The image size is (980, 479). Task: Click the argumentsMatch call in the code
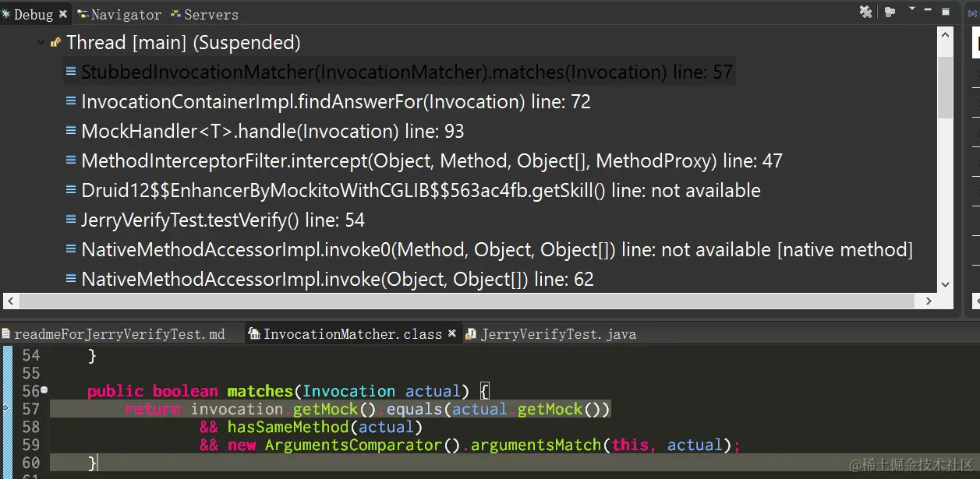pos(536,445)
